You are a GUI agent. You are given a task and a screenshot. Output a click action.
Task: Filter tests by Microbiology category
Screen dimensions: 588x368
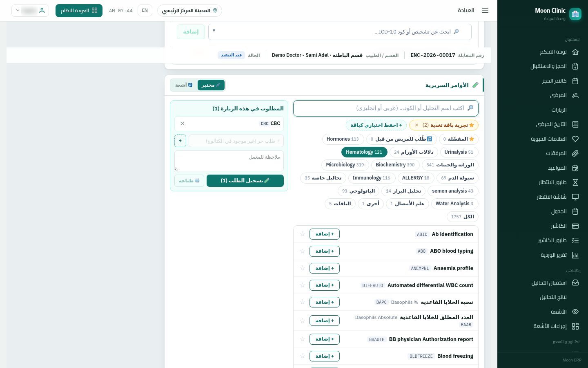pos(345,165)
